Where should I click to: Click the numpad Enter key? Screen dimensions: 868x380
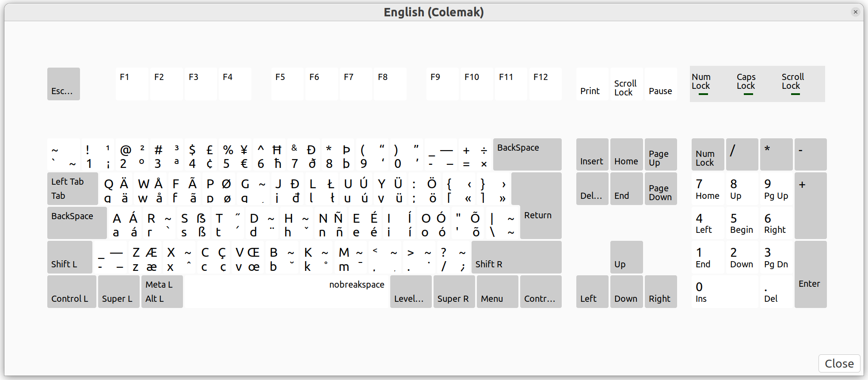(811, 274)
